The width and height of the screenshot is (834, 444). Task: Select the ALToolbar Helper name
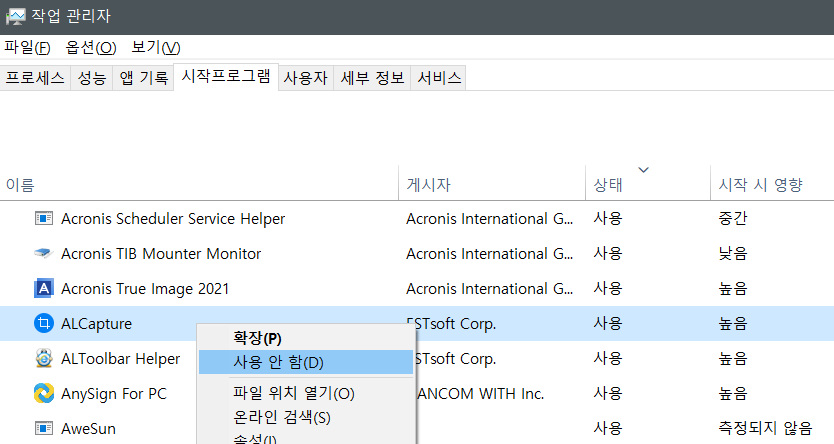[x=121, y=359]
